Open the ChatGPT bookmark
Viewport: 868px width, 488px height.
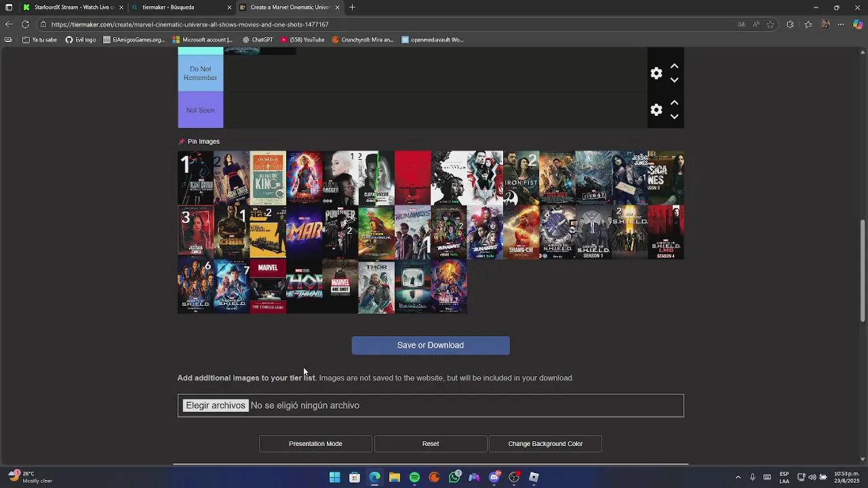[258, 40]
